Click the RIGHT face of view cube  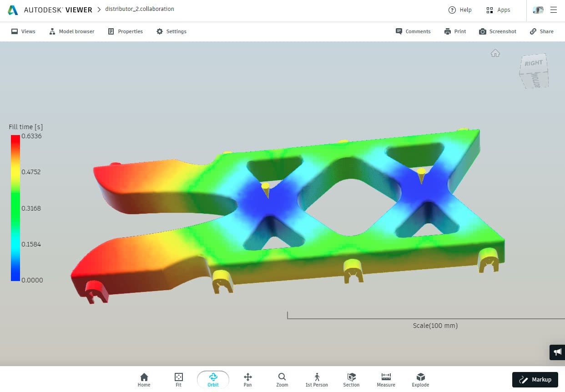[533, 64]
